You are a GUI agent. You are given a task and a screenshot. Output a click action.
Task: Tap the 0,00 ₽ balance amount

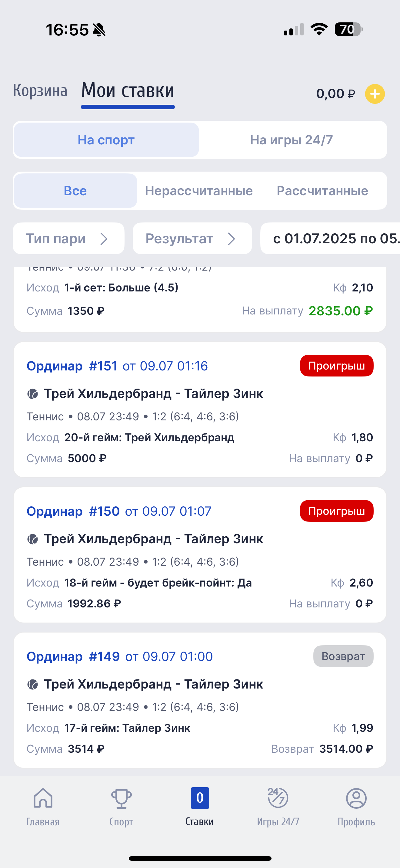[335, 94]
